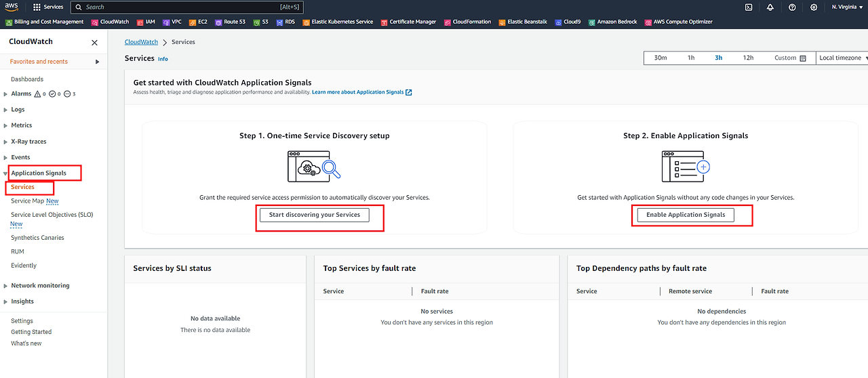This screenshot has height=378, width=868.
Task: Open Synthetics Canaries
Action: tap(37, 238)
